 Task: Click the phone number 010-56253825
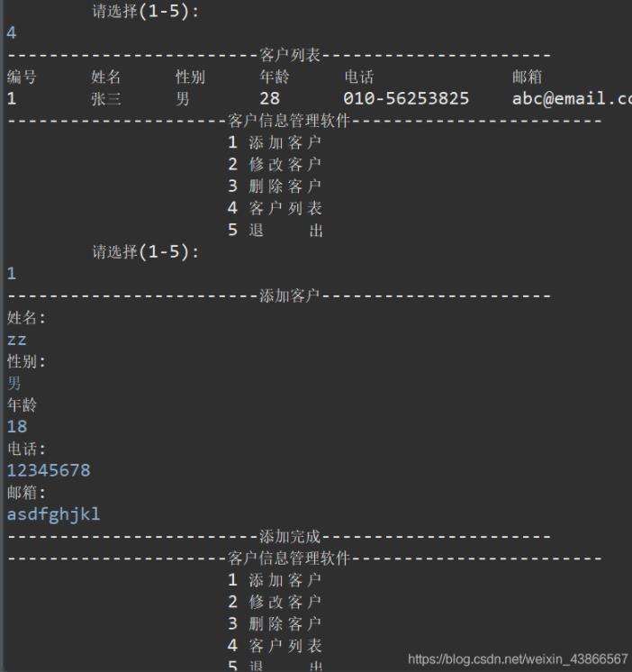pyautogui.click(x=406, y=98)
